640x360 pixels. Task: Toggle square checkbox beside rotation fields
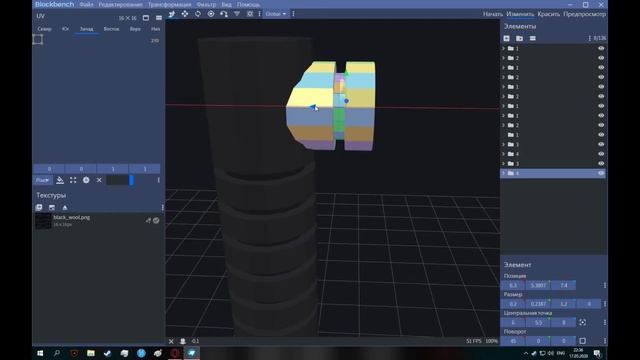pos(582,341)
